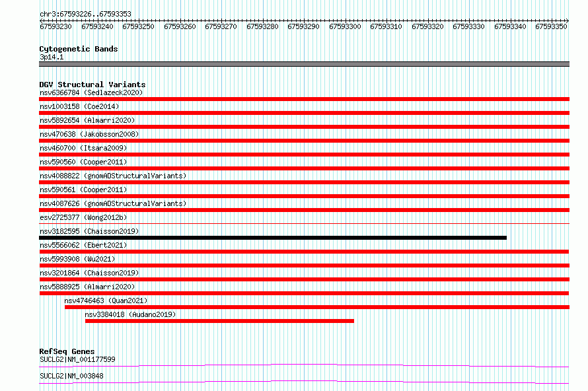Select the 3p14.1 band label
The image size is (588, 391).
tap(52, 57)
